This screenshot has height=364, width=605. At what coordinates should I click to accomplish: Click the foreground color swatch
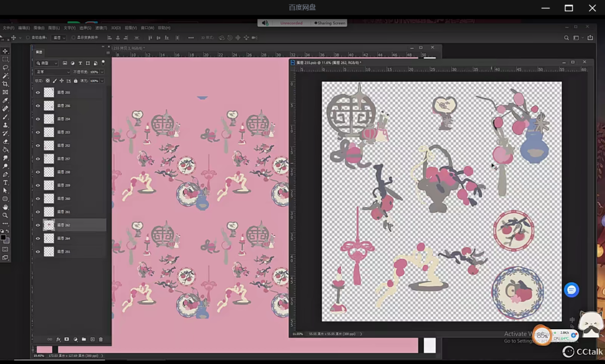click(3, 238)
